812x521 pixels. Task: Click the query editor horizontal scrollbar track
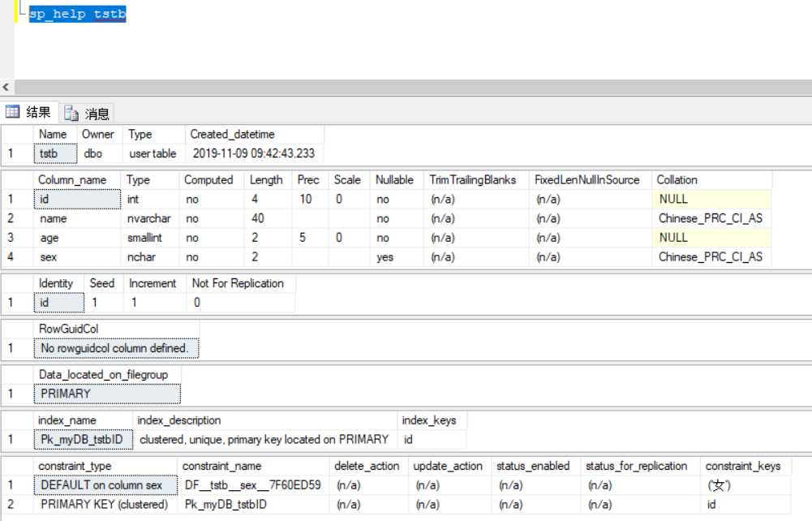[x=413, y=87]
